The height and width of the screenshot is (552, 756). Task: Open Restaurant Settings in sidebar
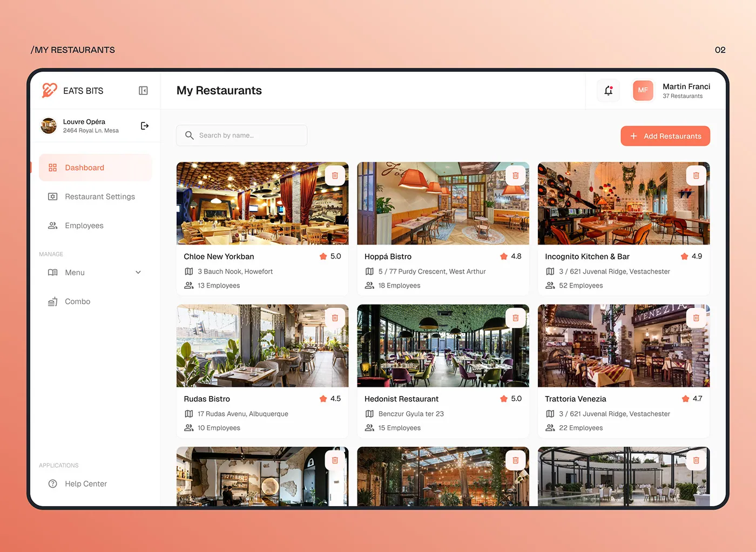99,196
